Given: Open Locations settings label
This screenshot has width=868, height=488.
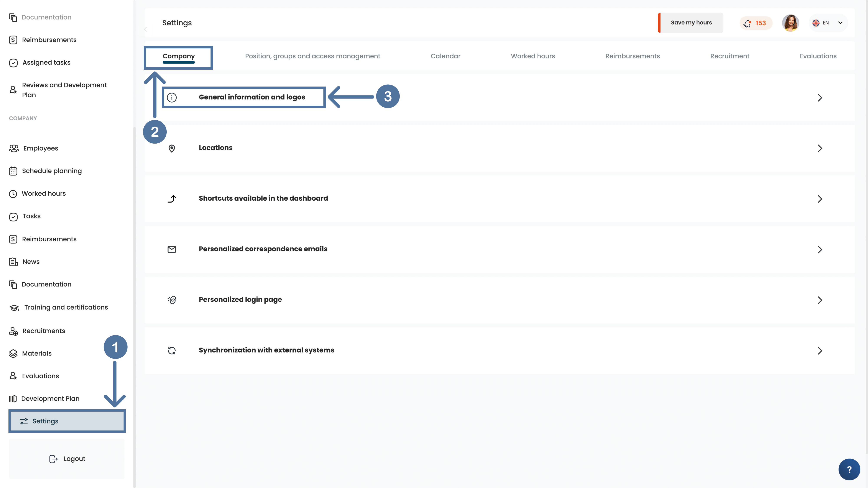Looking at the screenshot, I should tap(216, 148).
